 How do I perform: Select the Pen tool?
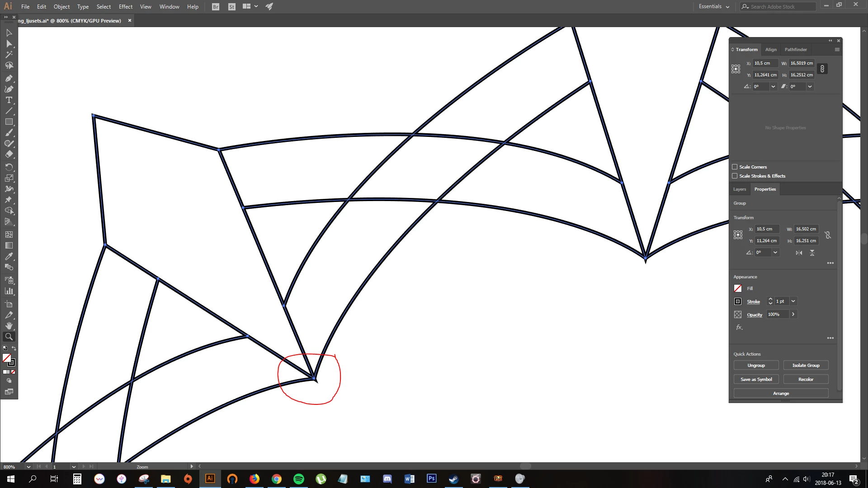[9, 78]
